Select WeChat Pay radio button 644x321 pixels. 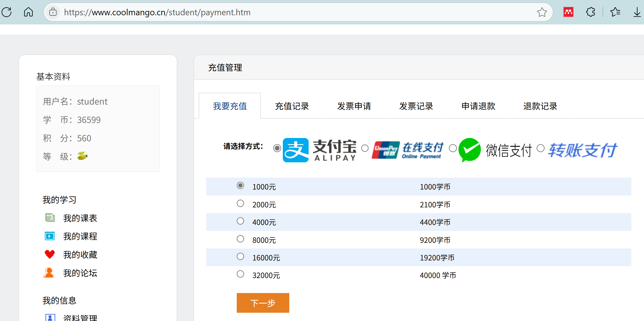tap(453, 148)
